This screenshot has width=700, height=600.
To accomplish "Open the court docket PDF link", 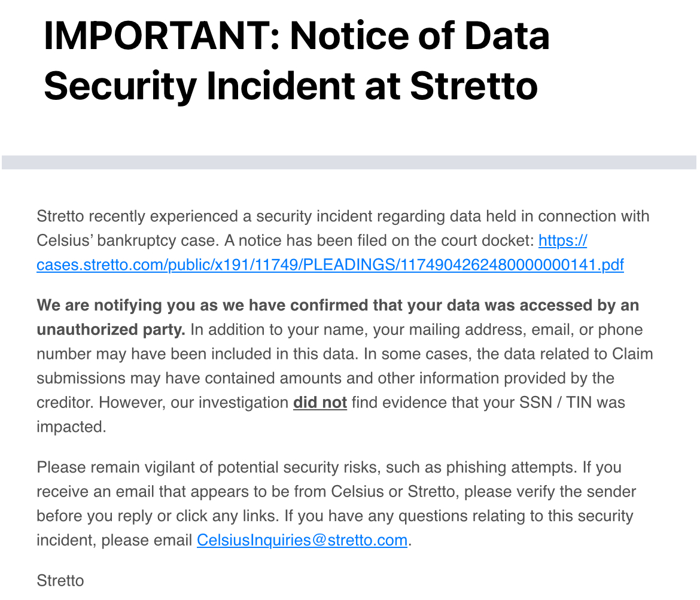I will pos(330,264).
